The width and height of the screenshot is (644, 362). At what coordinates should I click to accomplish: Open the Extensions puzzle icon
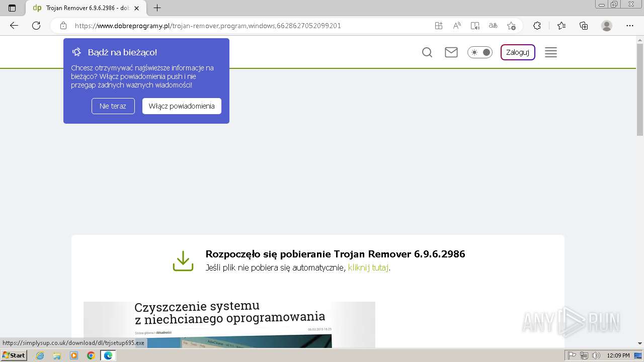537,26
